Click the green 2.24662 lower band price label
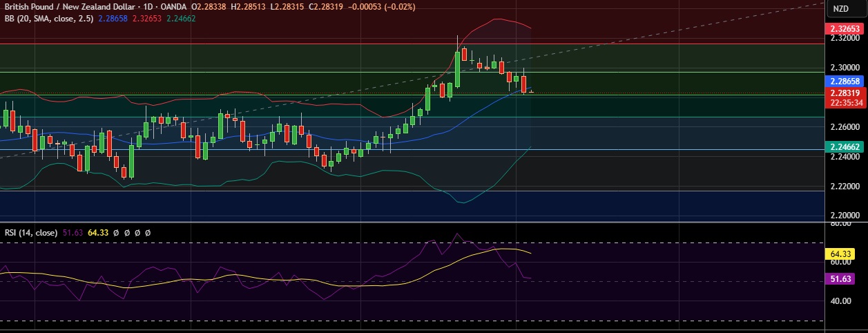 coord(845,146)
